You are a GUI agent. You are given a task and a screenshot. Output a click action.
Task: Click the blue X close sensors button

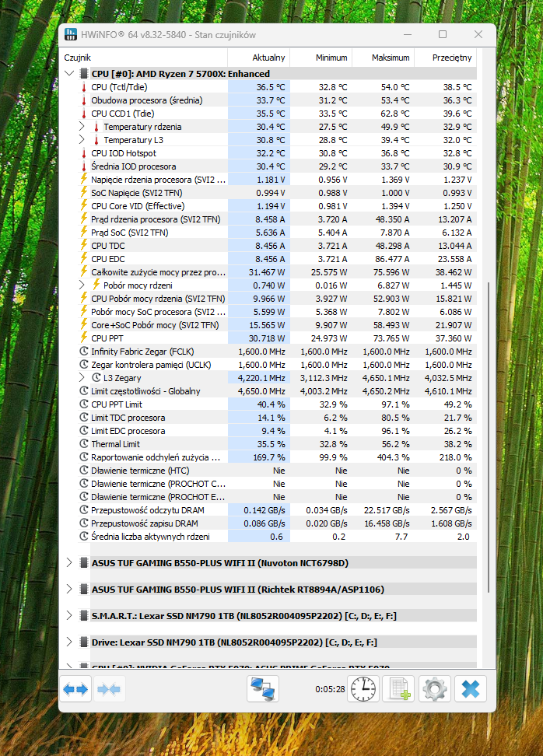[470, 688]
